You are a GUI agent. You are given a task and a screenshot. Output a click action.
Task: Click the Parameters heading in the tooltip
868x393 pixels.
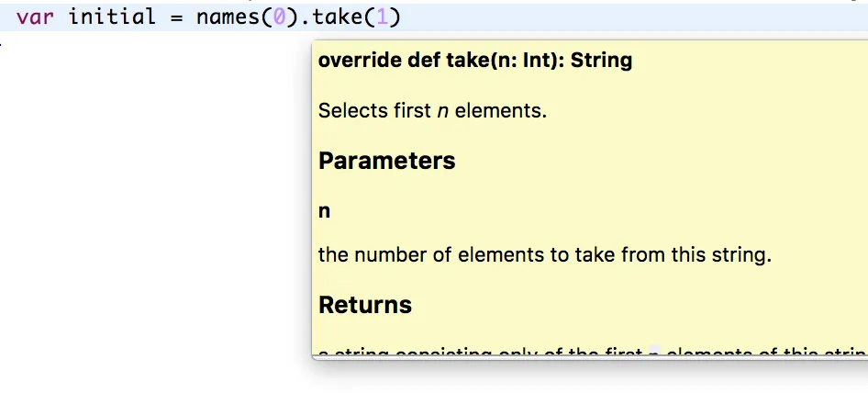point(386,161)
